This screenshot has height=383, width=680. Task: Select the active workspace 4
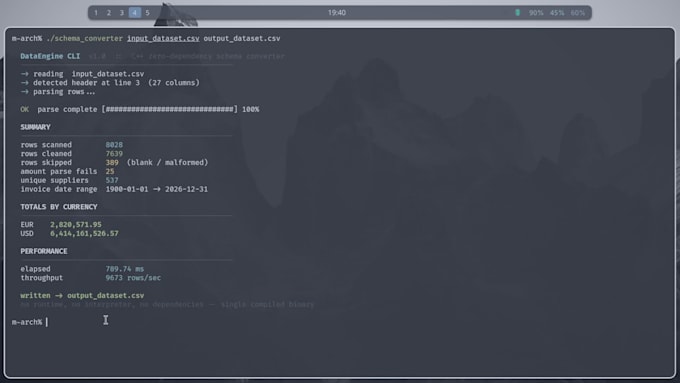[134, 13]
